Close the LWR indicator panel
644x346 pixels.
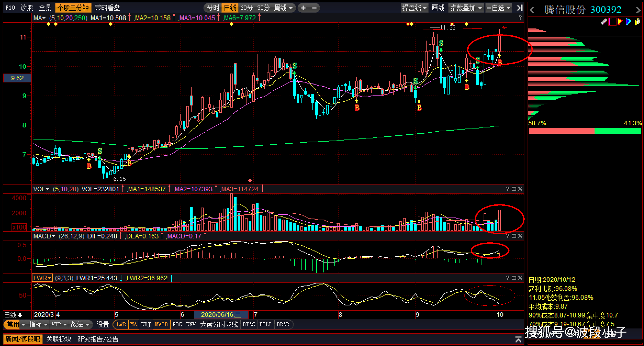tap(520, 278)
